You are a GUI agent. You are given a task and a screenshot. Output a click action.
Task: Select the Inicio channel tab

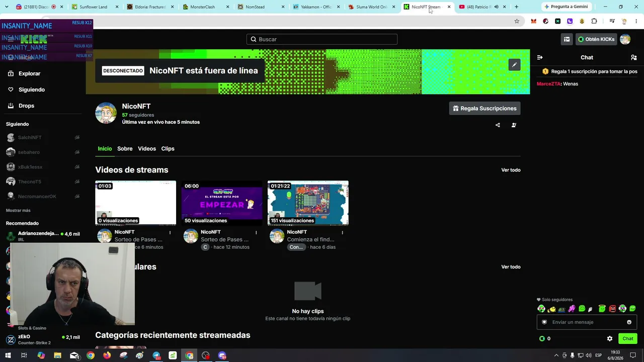tap(105, 149)
